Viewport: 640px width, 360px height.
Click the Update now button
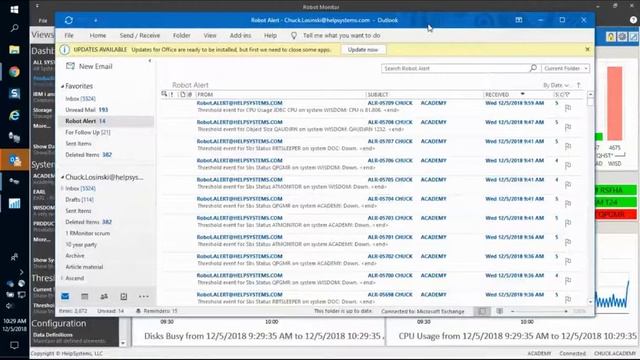point(363,49)
